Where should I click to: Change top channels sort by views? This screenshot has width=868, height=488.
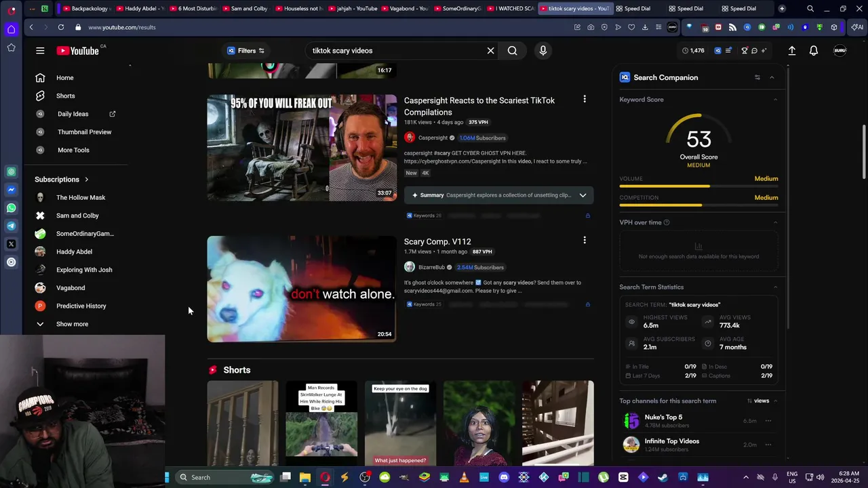[x=758, y=401]
